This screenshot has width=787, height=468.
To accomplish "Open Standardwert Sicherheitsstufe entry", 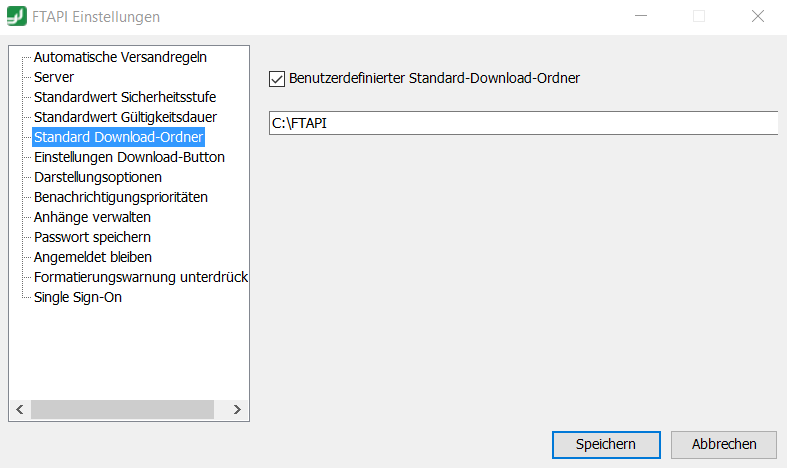I will (x=125, y=97).
